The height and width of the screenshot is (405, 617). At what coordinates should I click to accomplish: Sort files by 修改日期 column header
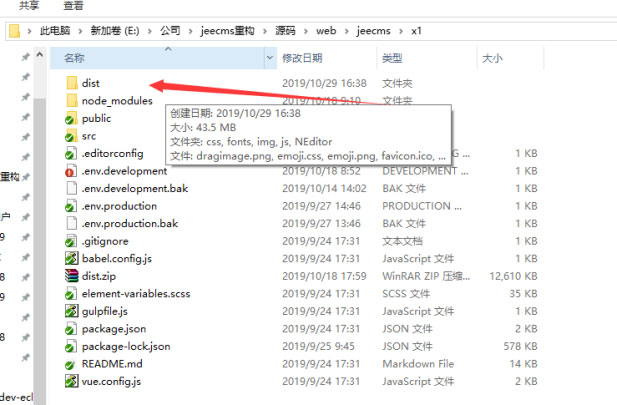click(x=302, y=58)
